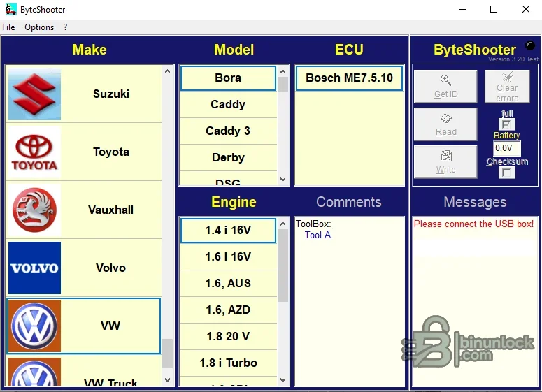
Task: Maximize the ByteShooter window
Action: pos(494,9)
